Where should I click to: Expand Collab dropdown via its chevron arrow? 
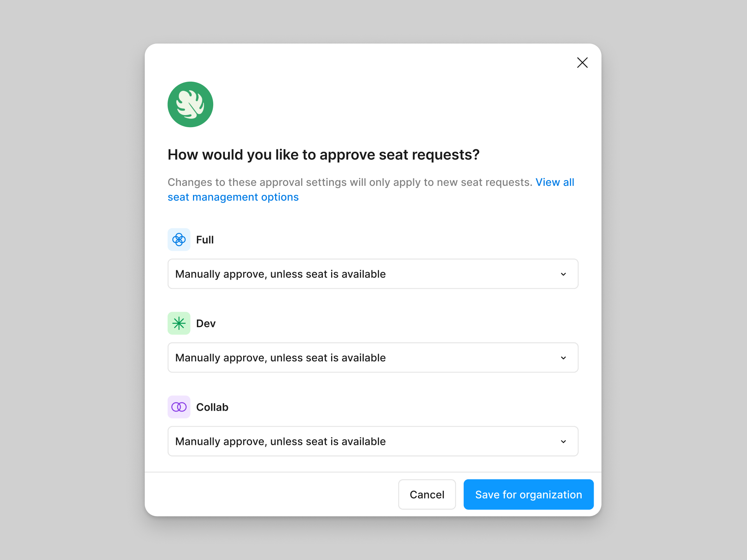point(563,441)
